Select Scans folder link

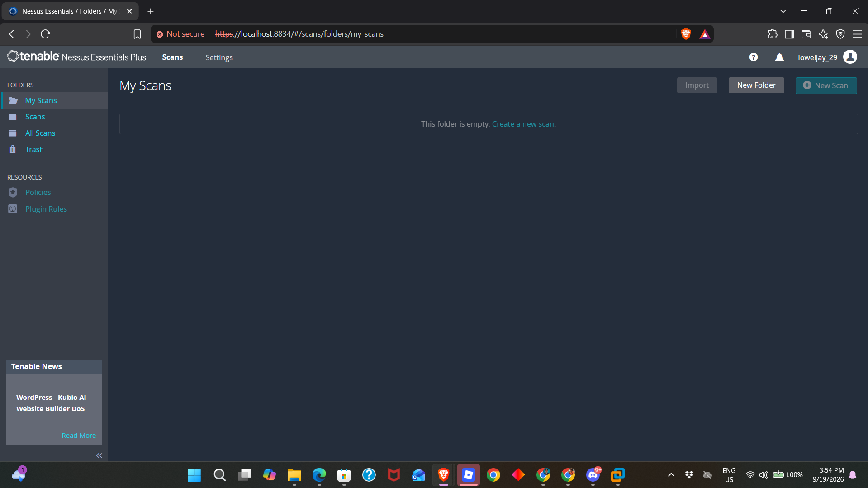pos(35,117)
